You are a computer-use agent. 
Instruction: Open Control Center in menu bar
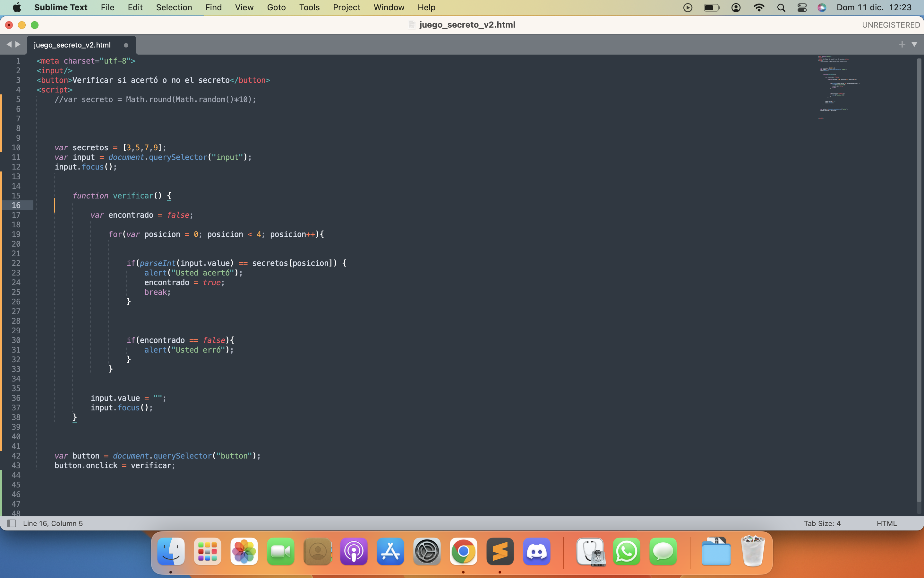click(802, 8)
